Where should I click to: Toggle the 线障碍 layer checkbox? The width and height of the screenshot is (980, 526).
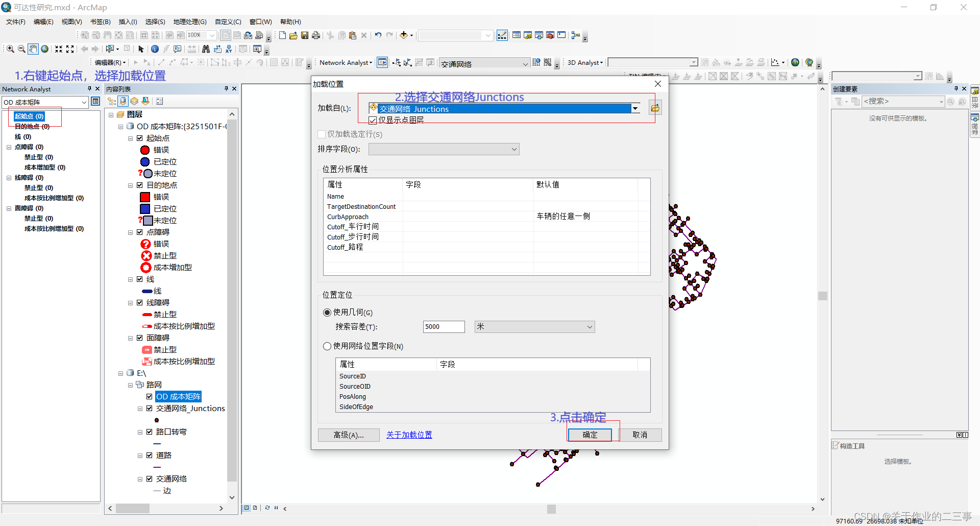[139, 303]
